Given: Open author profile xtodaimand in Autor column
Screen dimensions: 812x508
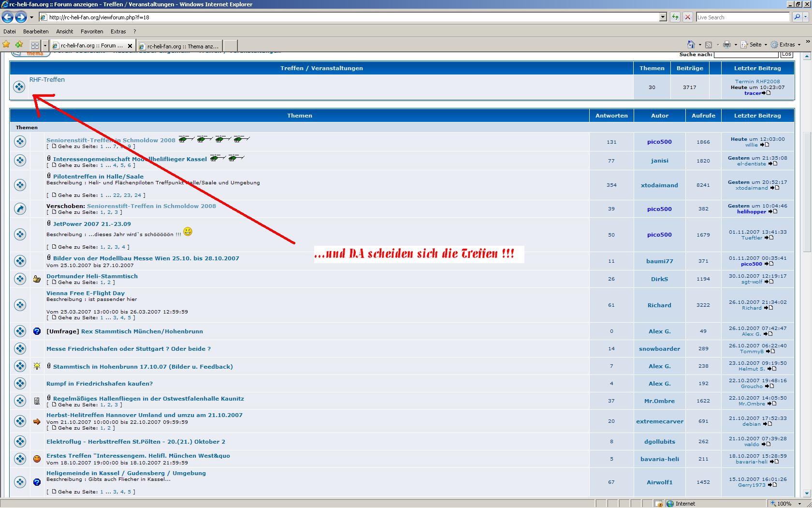Looking at the screenshot, I should tap(659, 185).
